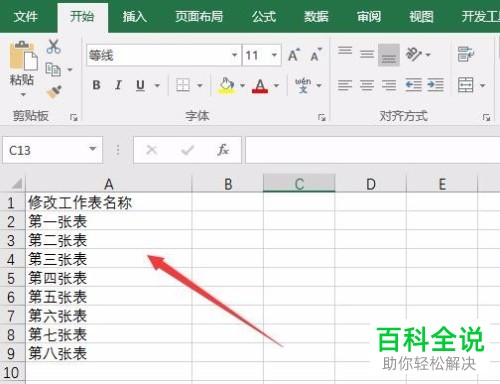
Task: Confirm formula entry with checkmark icon
Action: [187, 150]
